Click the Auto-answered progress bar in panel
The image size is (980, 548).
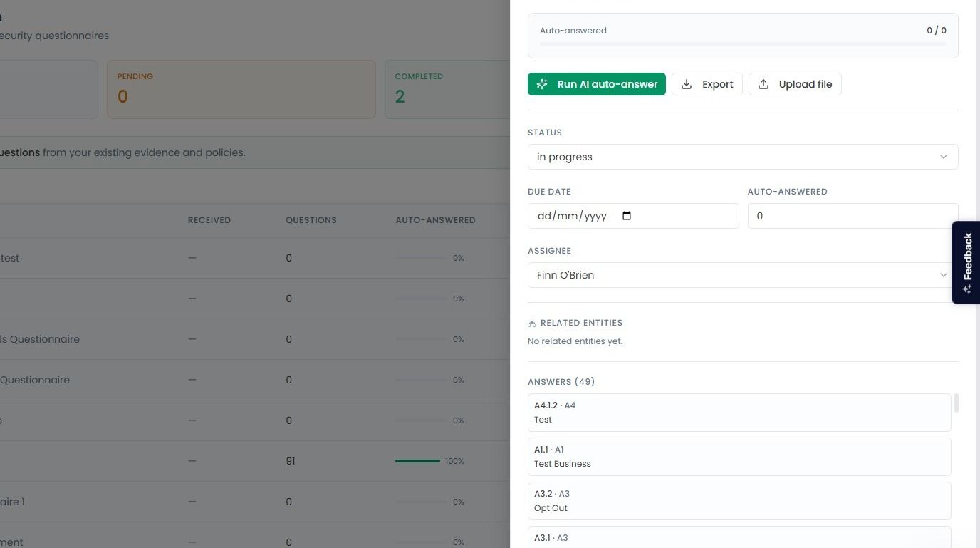[743, 44]
